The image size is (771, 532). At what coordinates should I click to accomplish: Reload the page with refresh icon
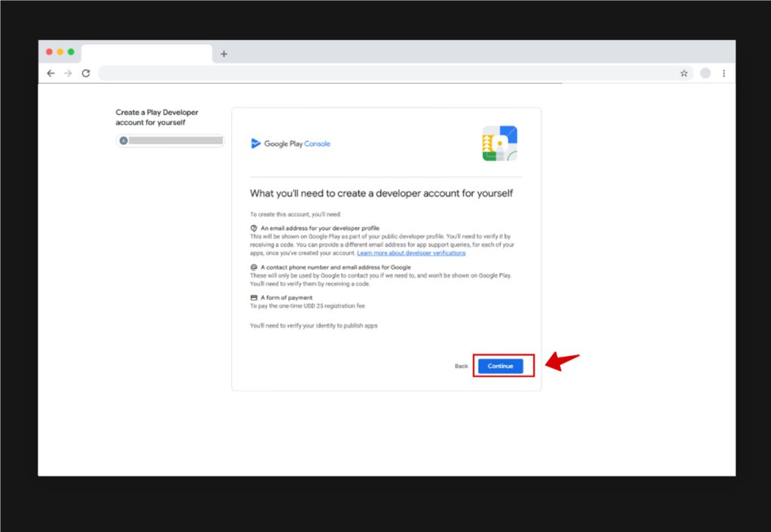(x=86, y=73)
